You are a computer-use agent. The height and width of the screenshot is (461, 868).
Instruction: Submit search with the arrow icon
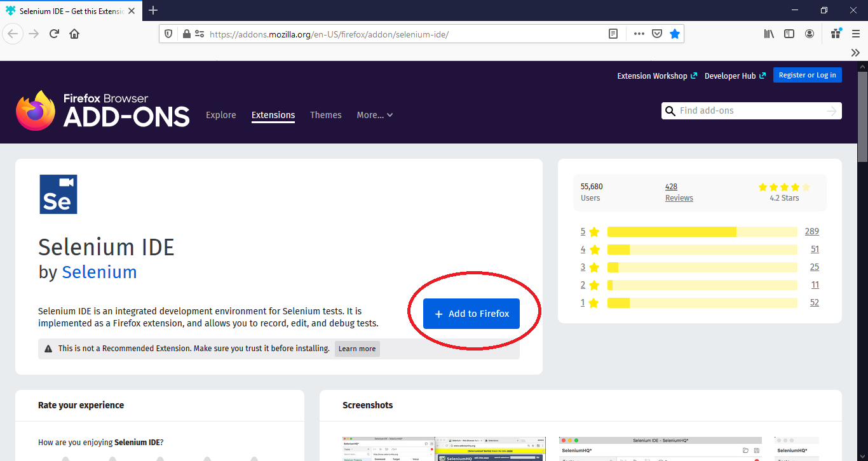click(832, 111)
